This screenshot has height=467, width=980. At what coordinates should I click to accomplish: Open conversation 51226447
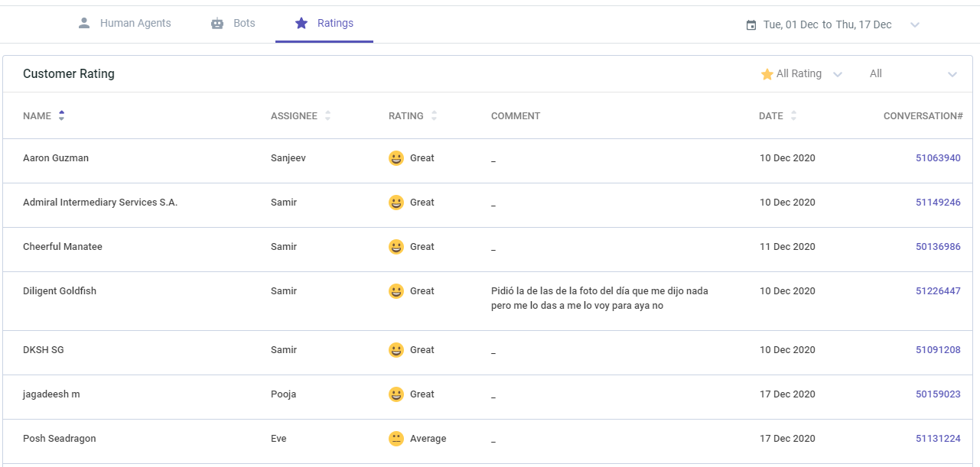click(x=938, y=291)
